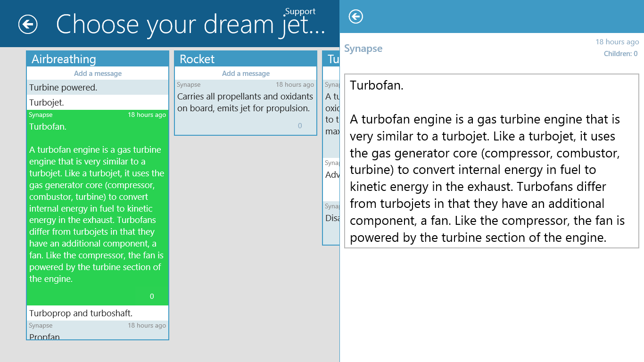This screenshot has height=362, width=644.
Task: Select the Rocket column header
Action: click(246, 59)
